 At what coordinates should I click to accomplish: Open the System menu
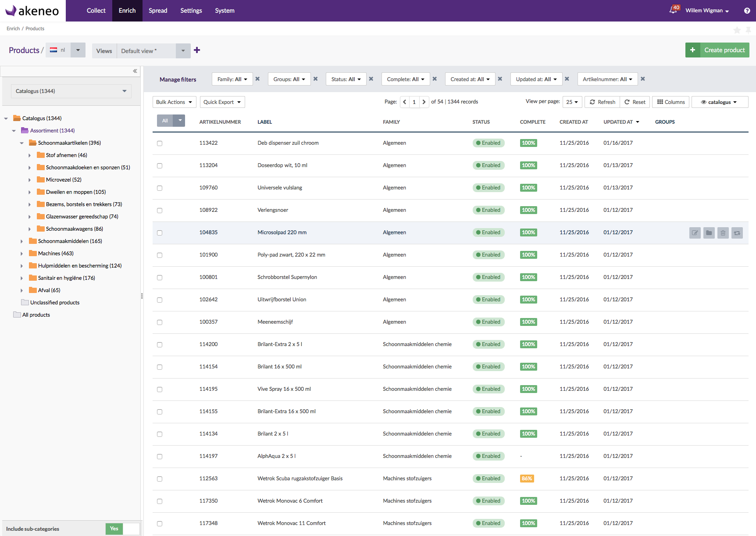click(x=225, y=11)
